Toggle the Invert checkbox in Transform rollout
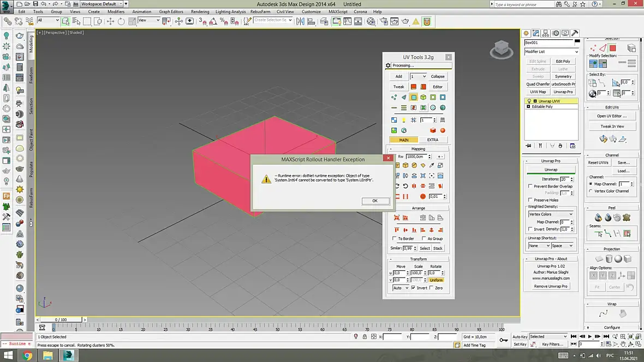Screen dimensions: 644x362 coord(413,288)
